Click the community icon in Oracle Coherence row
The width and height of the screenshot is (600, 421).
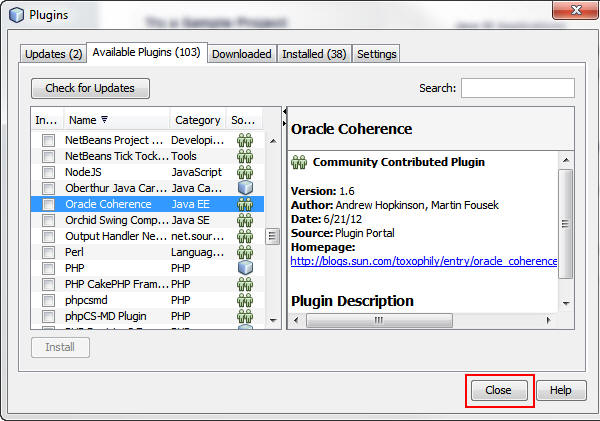click(245, 204)
